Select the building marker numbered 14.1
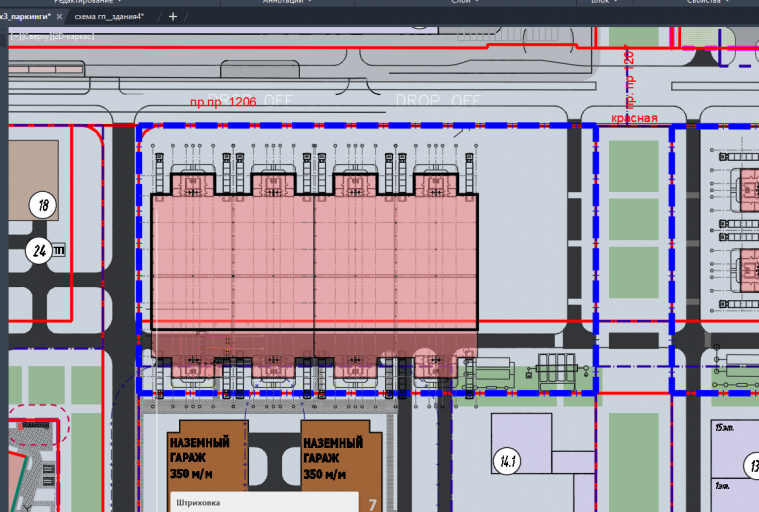The image size is (759, 512). click(x=507, y=461)
